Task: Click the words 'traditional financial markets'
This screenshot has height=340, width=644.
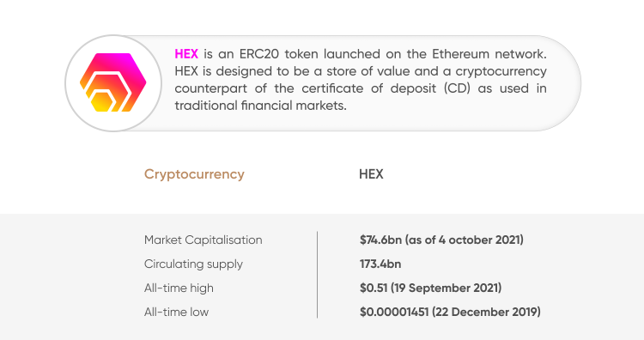Action: point(259,106)
